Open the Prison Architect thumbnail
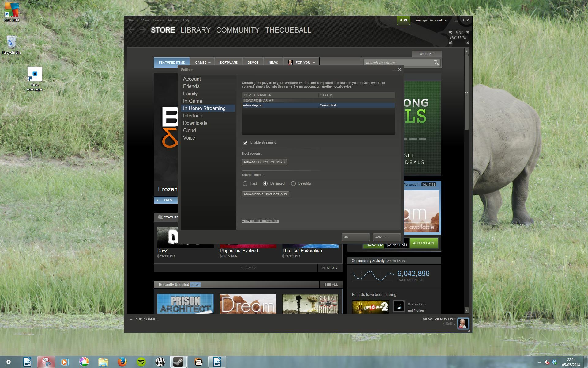Screen dimensions: 588x368 tap(185, 304)
